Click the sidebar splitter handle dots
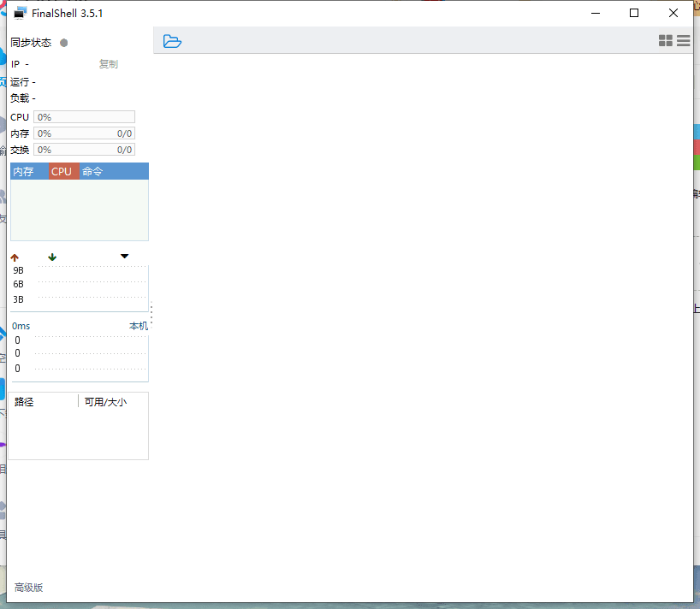The height and width of the screenshot is (609, 700). (x=151, y=313)
